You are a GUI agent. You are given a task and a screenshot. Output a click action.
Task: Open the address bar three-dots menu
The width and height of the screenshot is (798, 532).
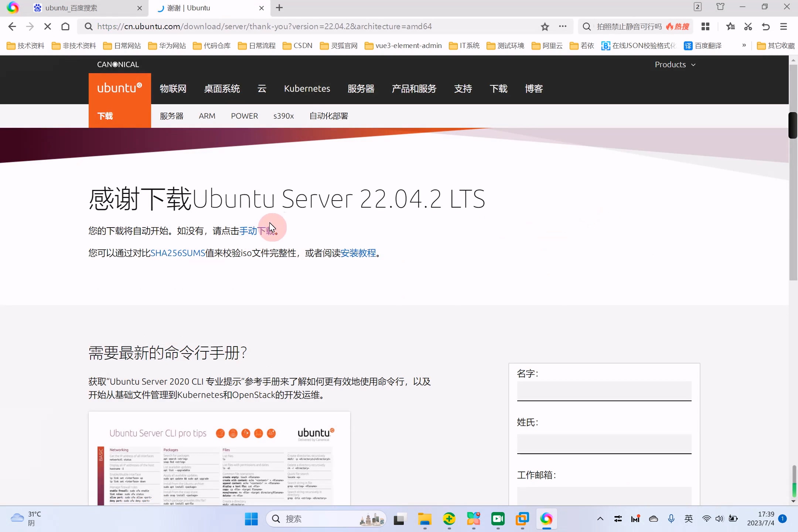[563, 26]
